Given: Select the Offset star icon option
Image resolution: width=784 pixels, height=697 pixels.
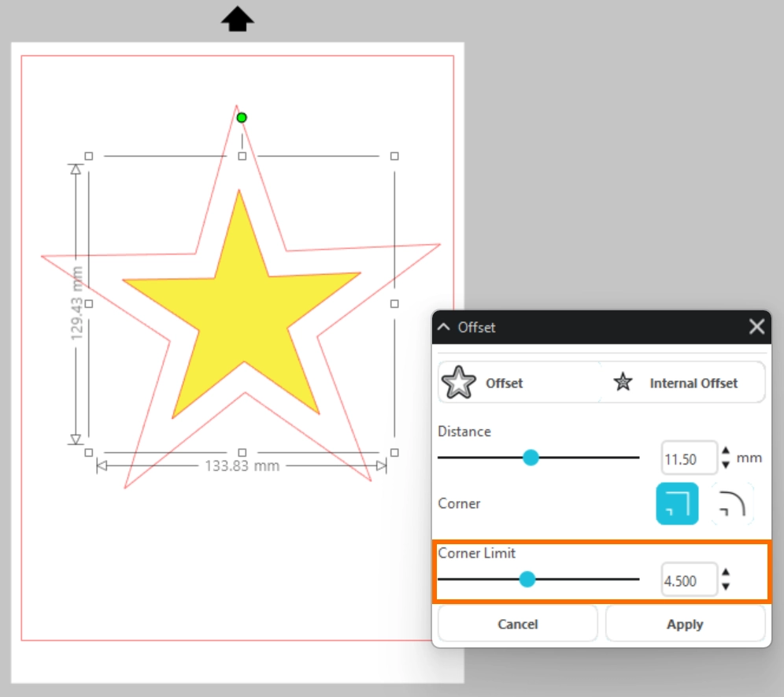Looking at the screenshot, I should tap(460, 383).
